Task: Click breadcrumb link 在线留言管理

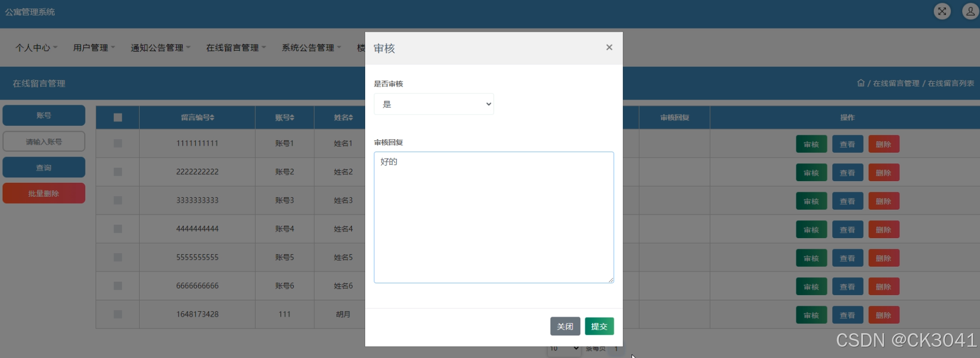Action: pos(896,83)
